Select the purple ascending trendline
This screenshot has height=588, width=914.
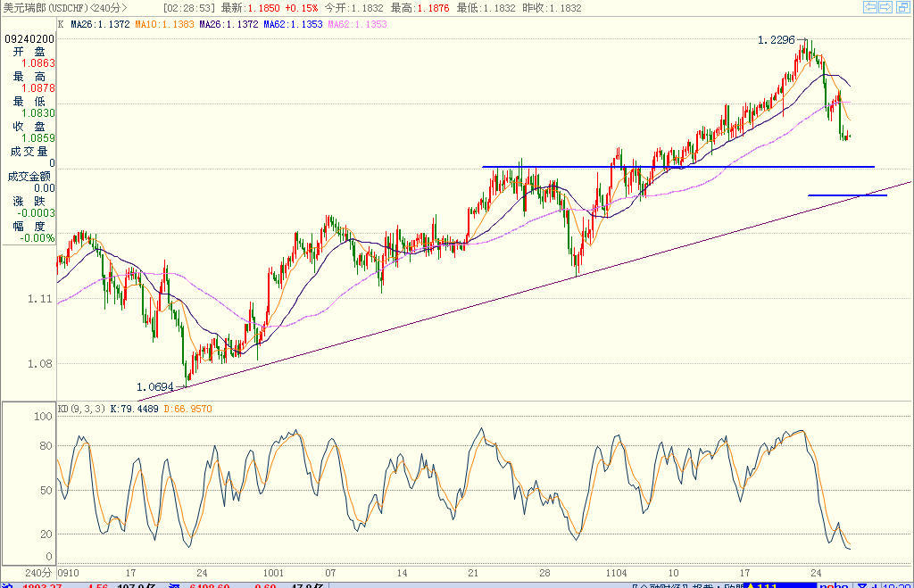pos(525,292)
